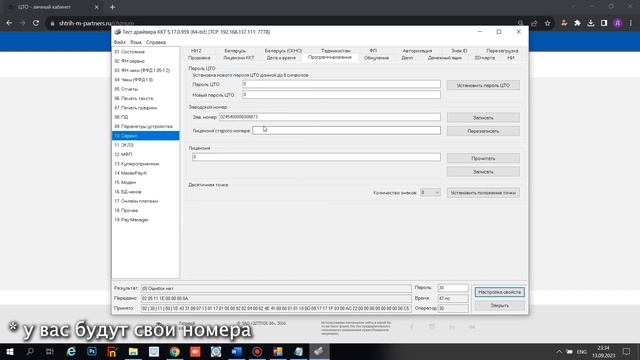This screenshot has width=640, height=360.
Task: Select 11 ЭКЛЗ in the left list
Action: [146, 145]
